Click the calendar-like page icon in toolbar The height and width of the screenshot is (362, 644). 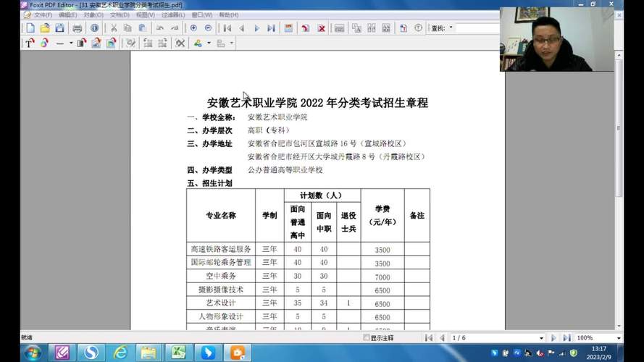289,28
